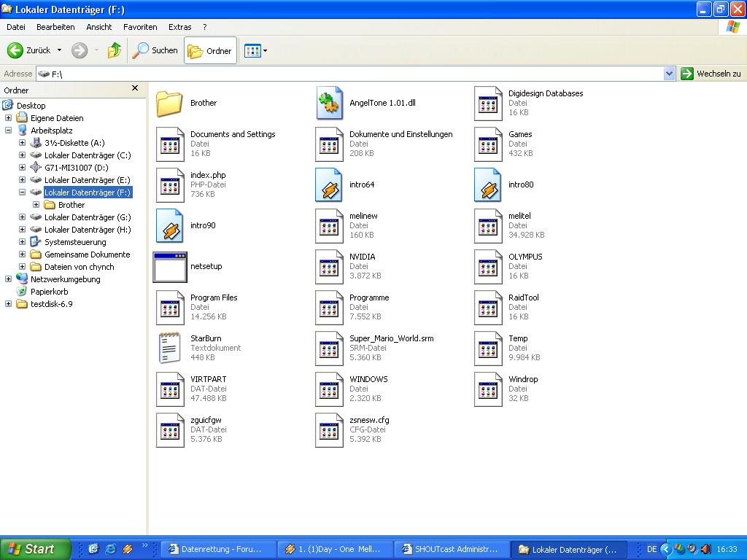Go up one folder level
747x560 pixels.
click(115, 50)
